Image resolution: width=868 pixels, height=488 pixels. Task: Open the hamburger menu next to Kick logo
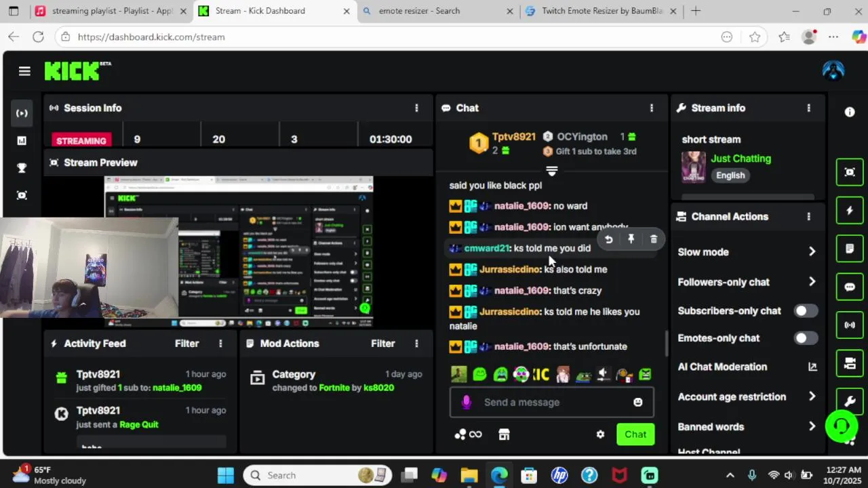point(24,71)
